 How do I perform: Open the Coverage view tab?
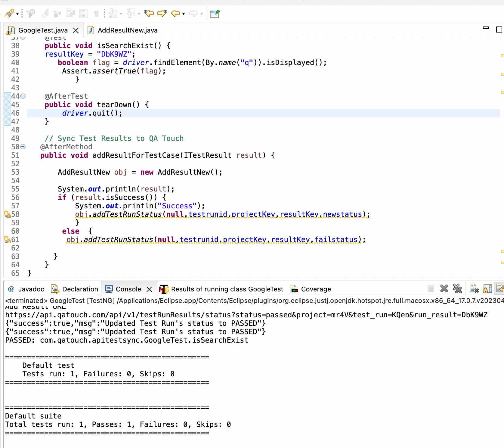pos(311,289)
